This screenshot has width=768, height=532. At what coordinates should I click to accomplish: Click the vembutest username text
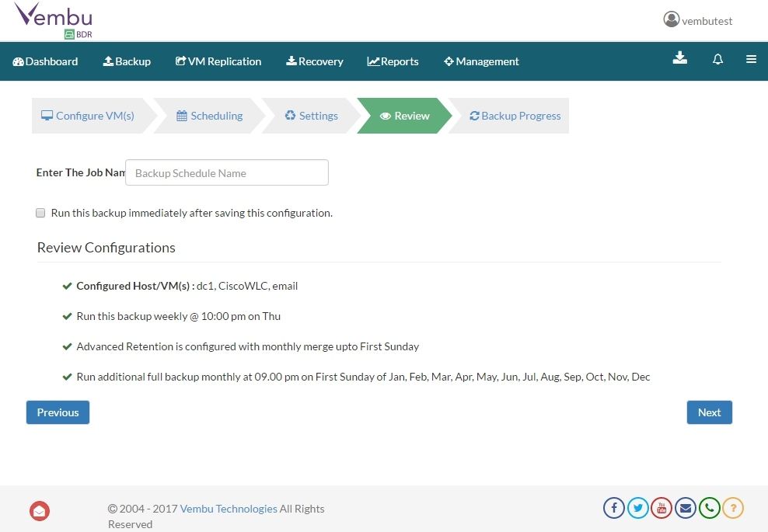(707, 21)
